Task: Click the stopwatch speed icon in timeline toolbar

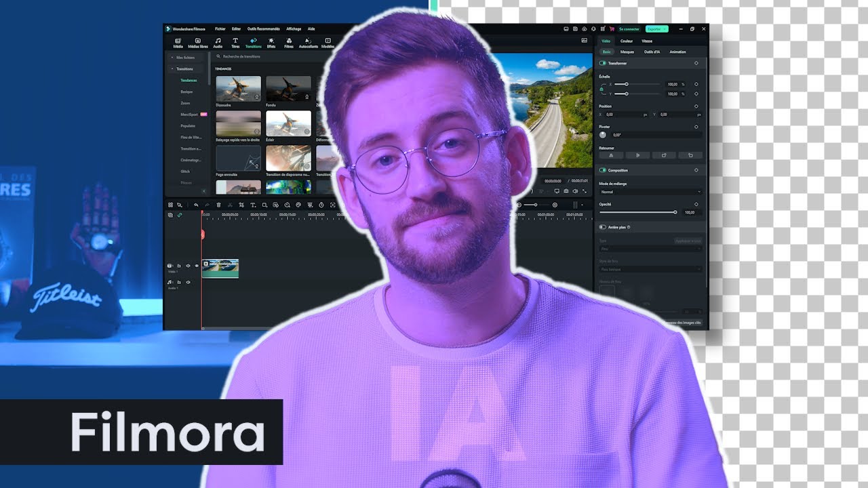Action: (x=321, y=205)
